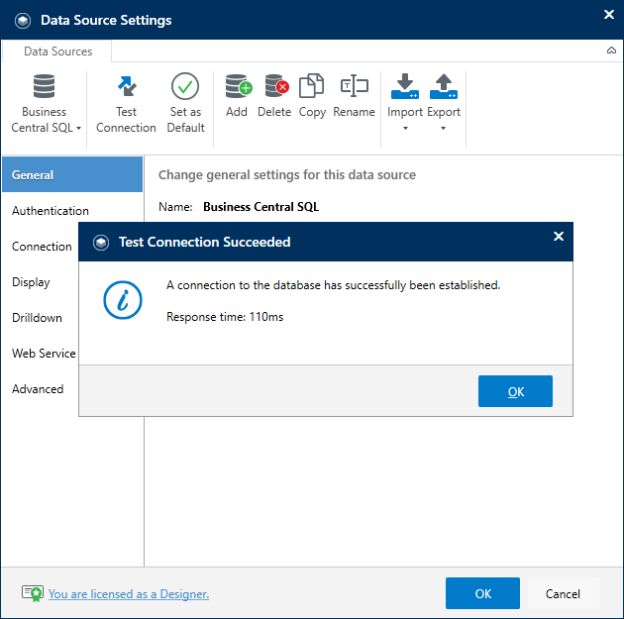Open the Authentication settings page
Viewport: 624px width, 619px height.
pos(50,211)
